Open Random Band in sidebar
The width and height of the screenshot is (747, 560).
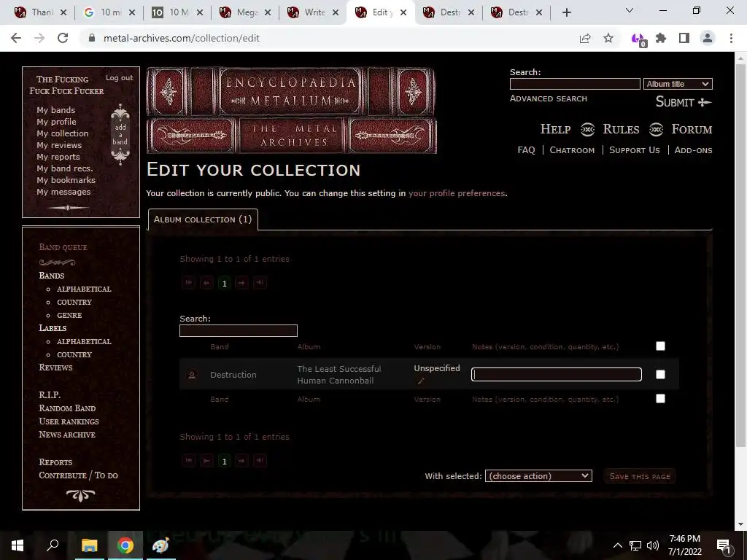click(x=67, y=408)
